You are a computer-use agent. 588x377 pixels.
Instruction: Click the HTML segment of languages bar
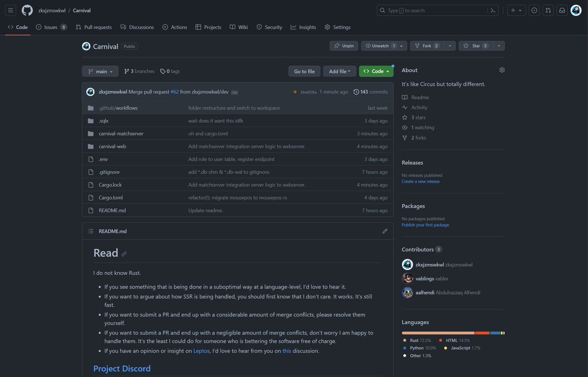483,333
